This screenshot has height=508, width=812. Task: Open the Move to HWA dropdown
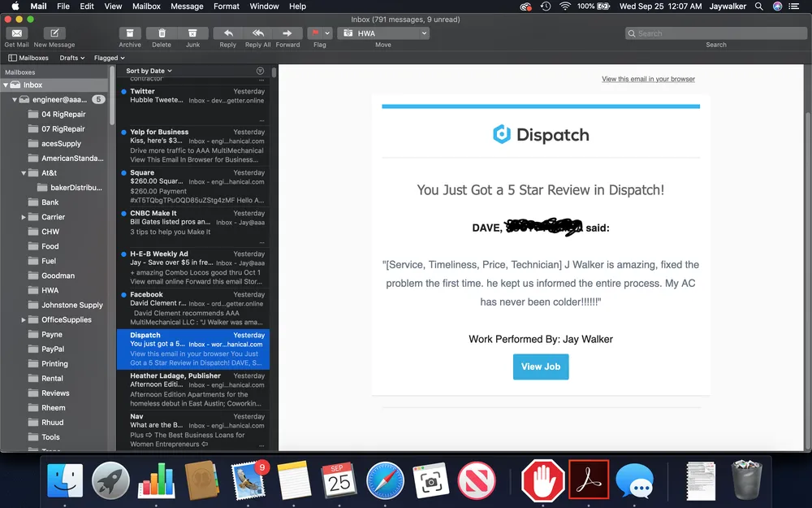[383, 33]
